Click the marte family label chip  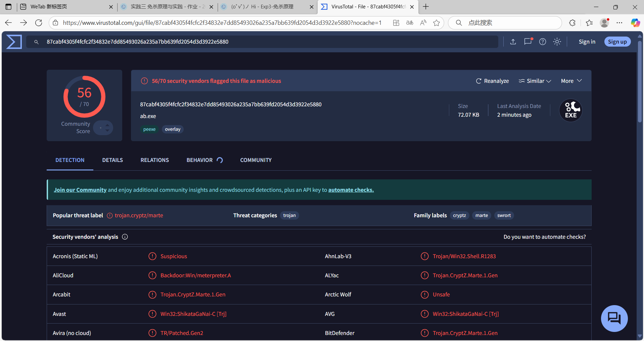coord(481,215)
